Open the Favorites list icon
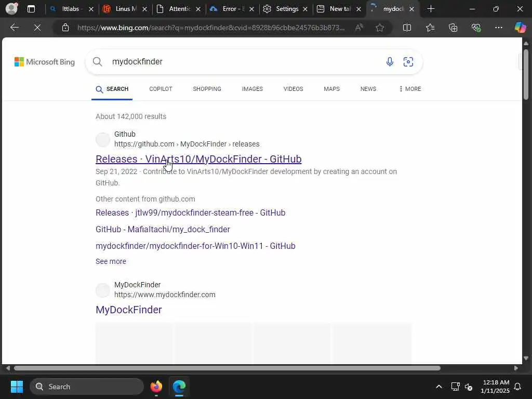532x399 pixels. pyautogui.click(x=430, y=28)
